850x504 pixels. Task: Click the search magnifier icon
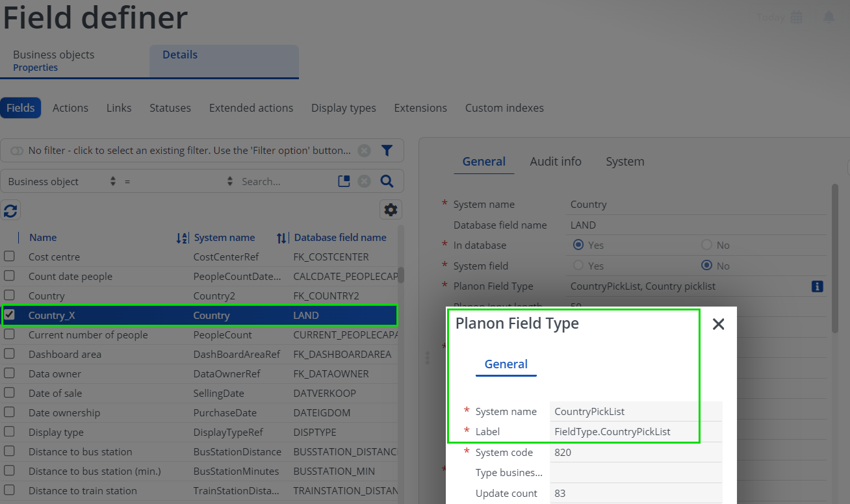pos(387,181)
